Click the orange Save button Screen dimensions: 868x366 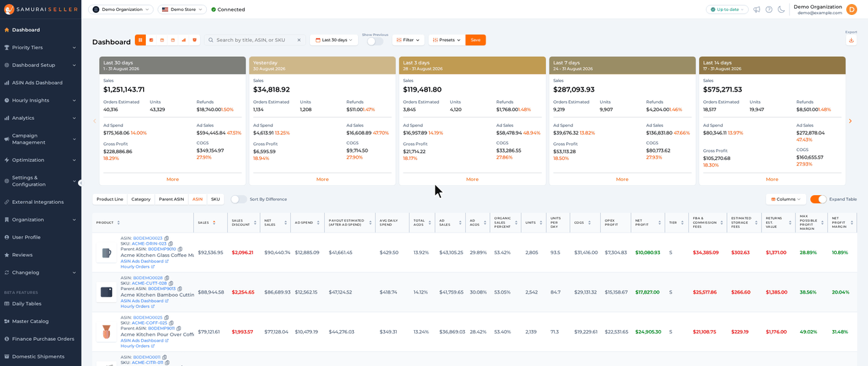pos(475,40)
